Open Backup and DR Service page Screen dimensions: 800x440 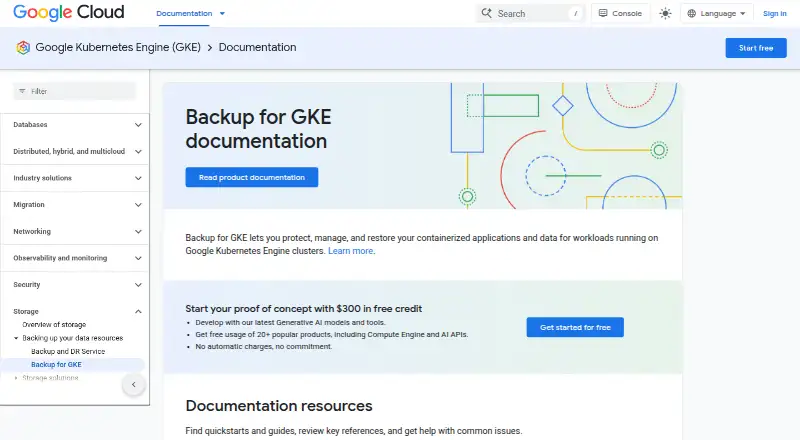(68, 351)
